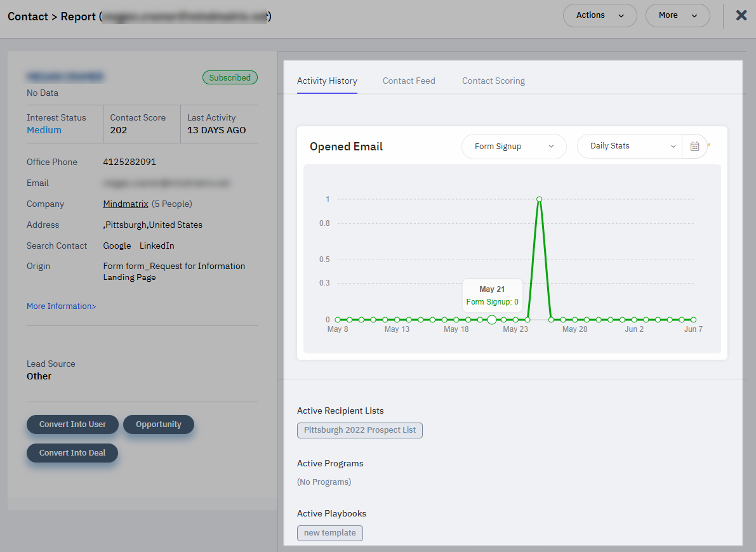Viewport: 756px width, 552px height.
Task: Search contact on LinkedIn
Action: (x=157, y=246)
